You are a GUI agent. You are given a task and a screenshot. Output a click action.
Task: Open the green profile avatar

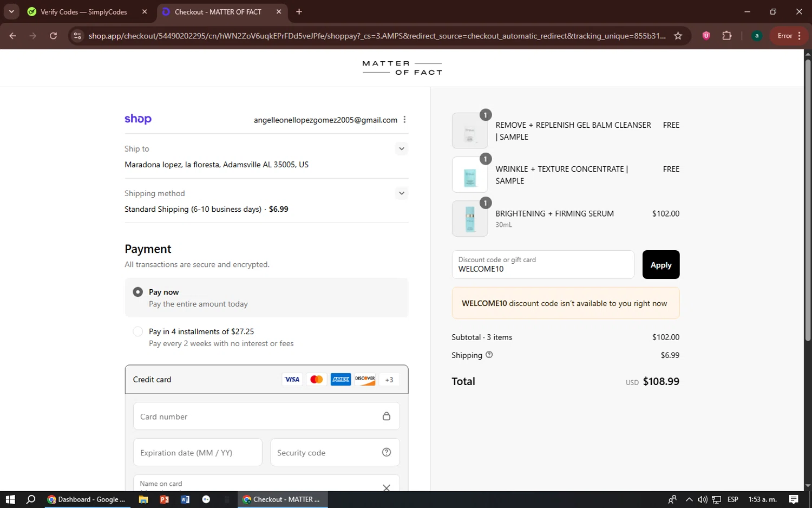coord(757,36)
